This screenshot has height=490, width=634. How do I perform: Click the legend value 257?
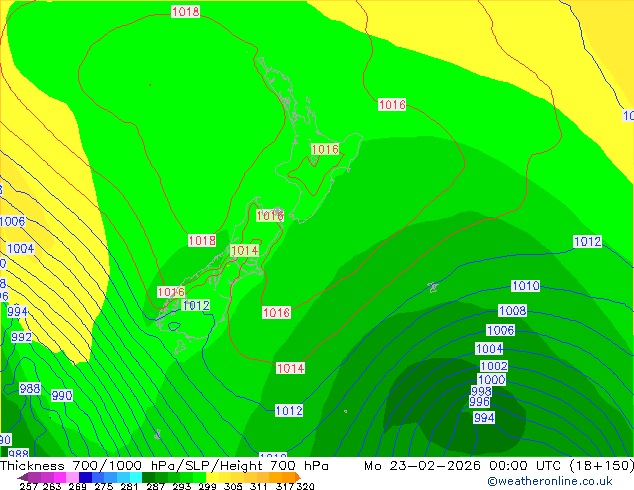[30, 486]
